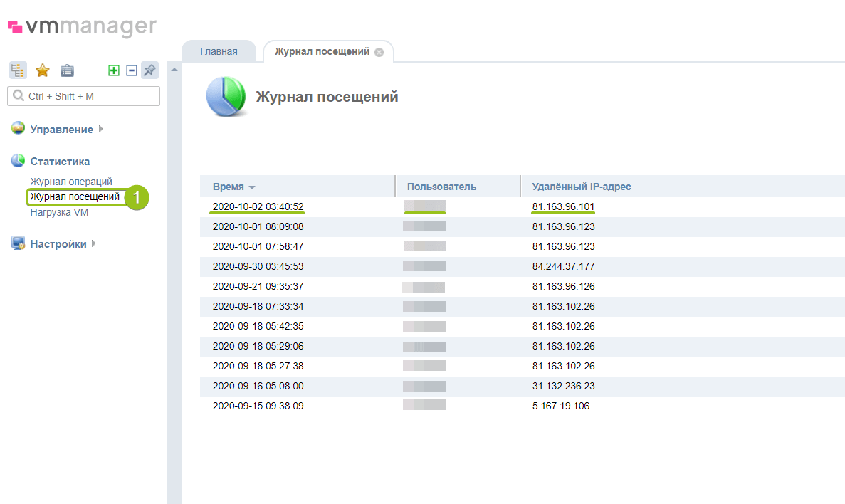Close the Журнал посещений tab
This screenshot has height=504, width=845.
tap(379, 52)
